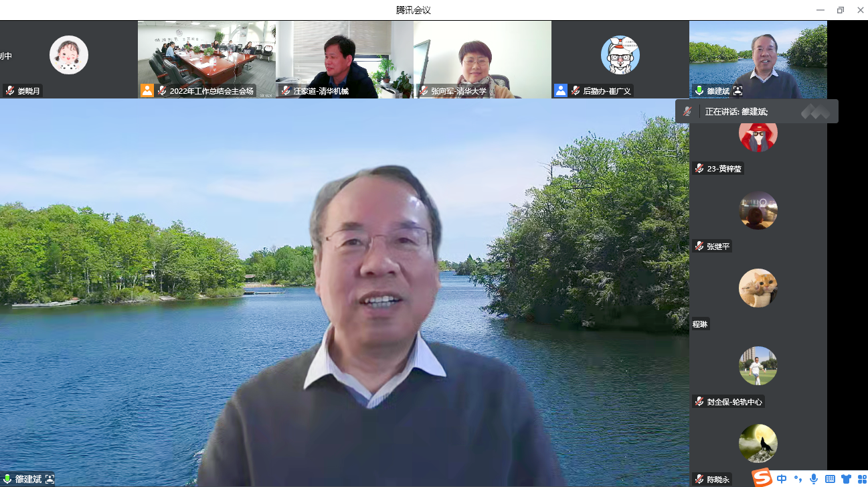This screenshot has height=487, width=868.
Task: Click the screen icon after 雒建斌 in top tile
Action: [x=737, y=90]
